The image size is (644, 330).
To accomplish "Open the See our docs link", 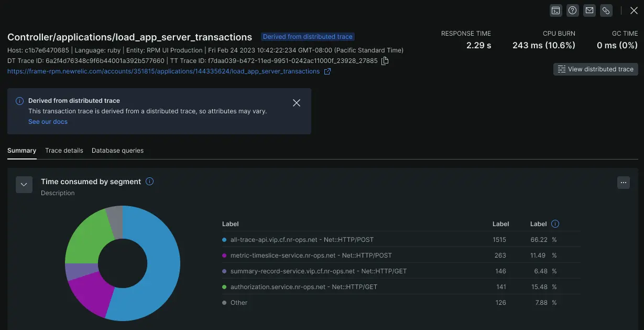I will pos(48,122).
